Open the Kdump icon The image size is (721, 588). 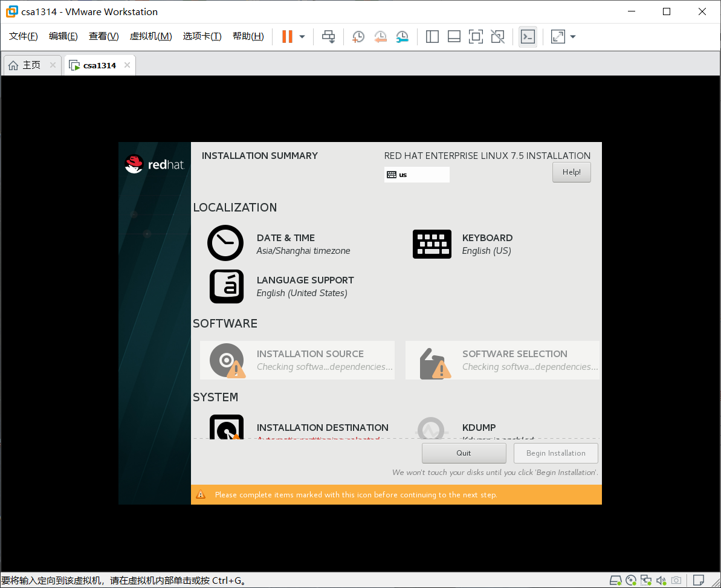pos(431,428)
